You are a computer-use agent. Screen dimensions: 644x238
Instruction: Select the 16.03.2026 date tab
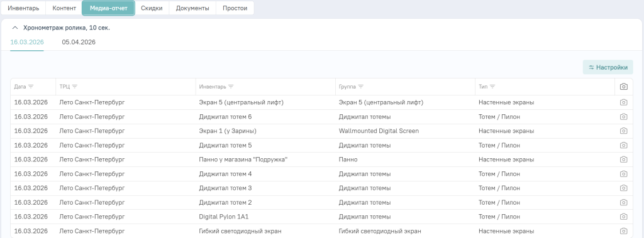pyautogui.click(x=27, y=42)
